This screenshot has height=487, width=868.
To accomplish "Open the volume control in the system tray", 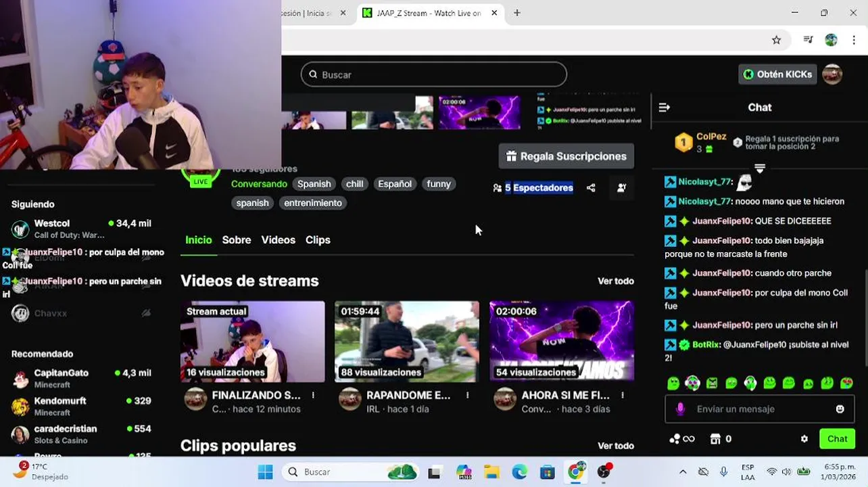I will (787, 472).
